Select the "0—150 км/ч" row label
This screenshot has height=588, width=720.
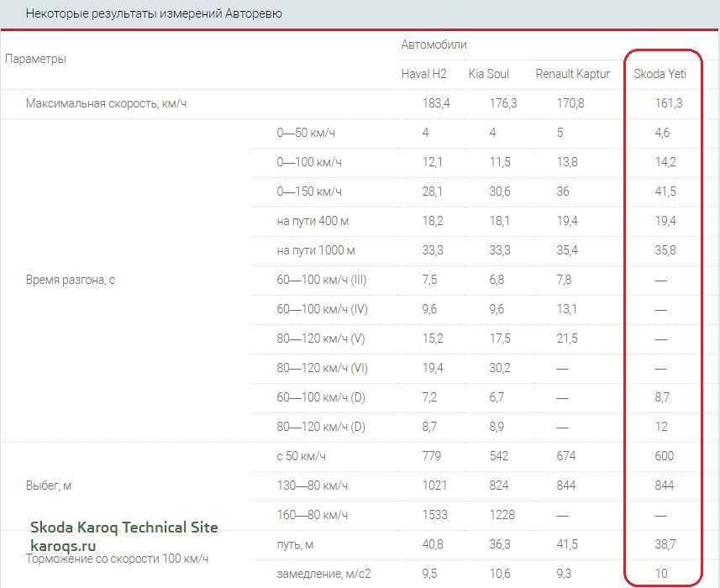[x=309, y=192]
